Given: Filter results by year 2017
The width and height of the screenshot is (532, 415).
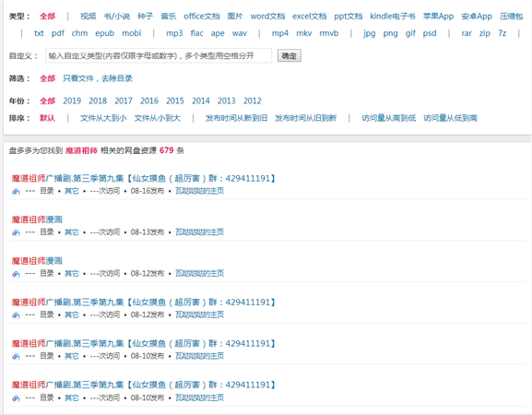Looking at the screenshot, I should 124,101.
